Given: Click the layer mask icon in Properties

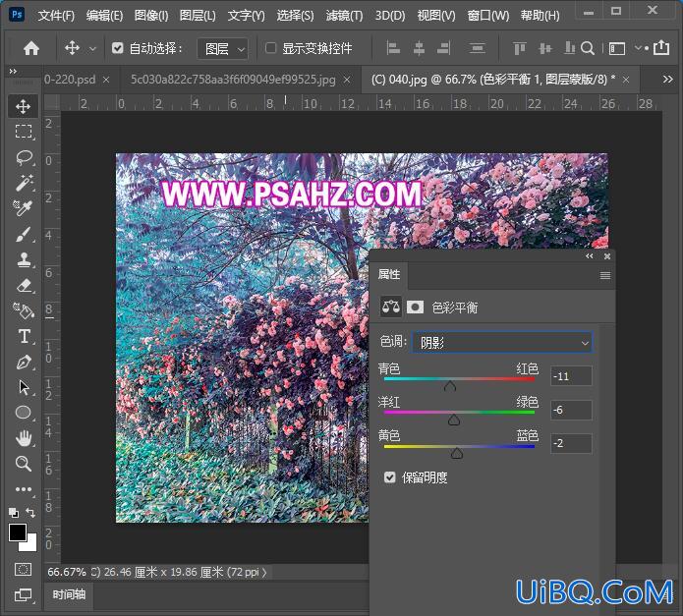Looking at the screenshot, I should (x=415, y=308).
